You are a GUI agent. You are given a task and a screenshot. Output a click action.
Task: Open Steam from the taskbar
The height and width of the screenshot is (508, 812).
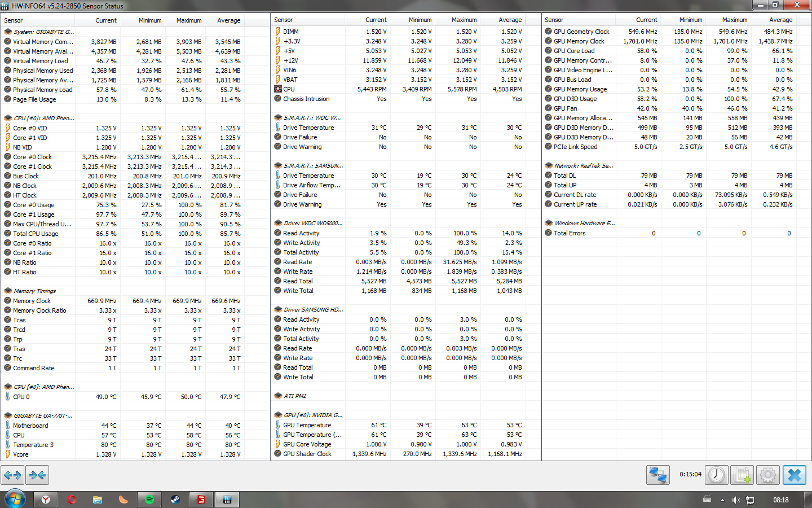point(175,500)
